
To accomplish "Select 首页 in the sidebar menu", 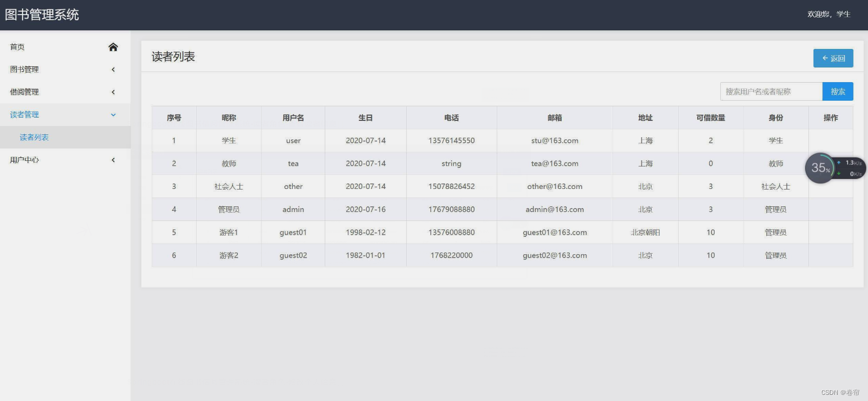I will 16,47.
